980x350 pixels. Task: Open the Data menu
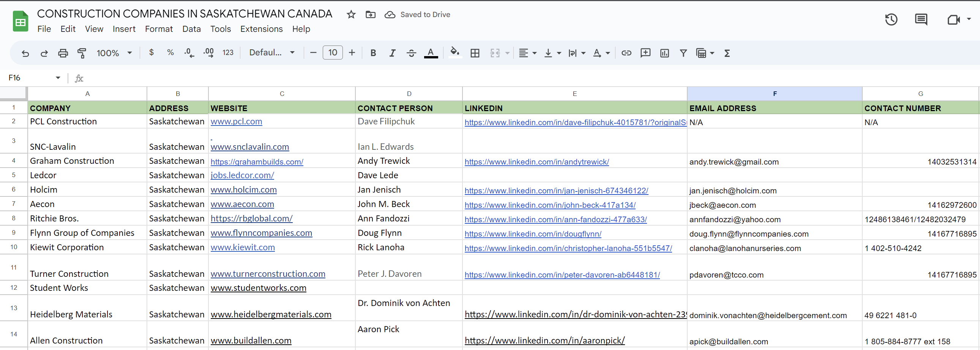(191, 29)
